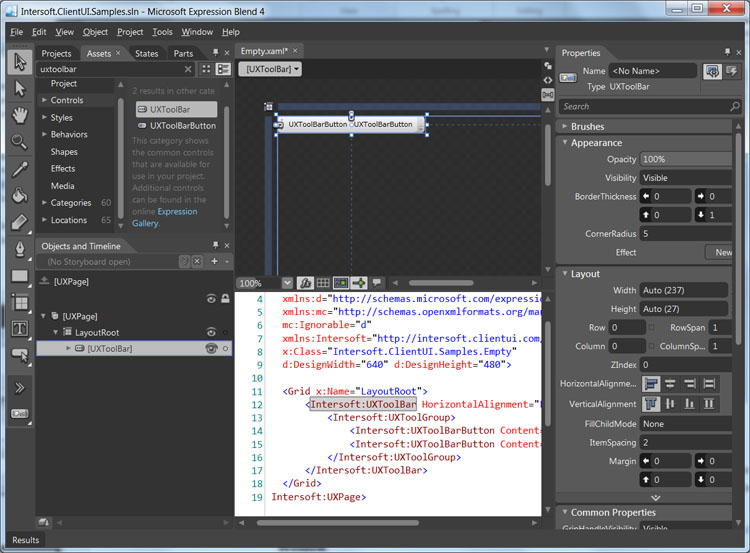Viewport: 750px width, 553px height.
Task: Expand the Styles category
Action: 44,117
